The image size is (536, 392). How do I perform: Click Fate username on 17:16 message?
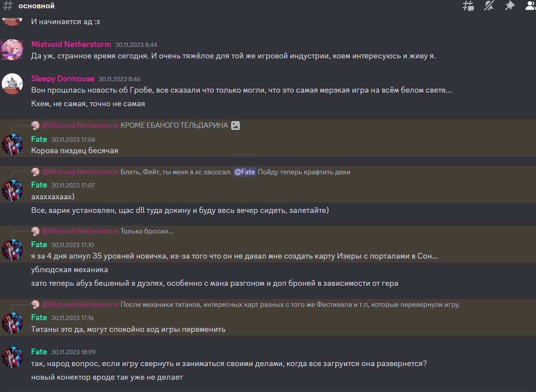point(39,317)
